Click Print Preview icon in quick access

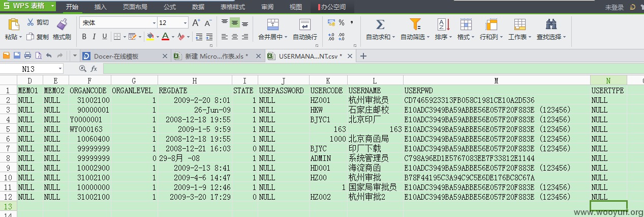tap(38, 56)
